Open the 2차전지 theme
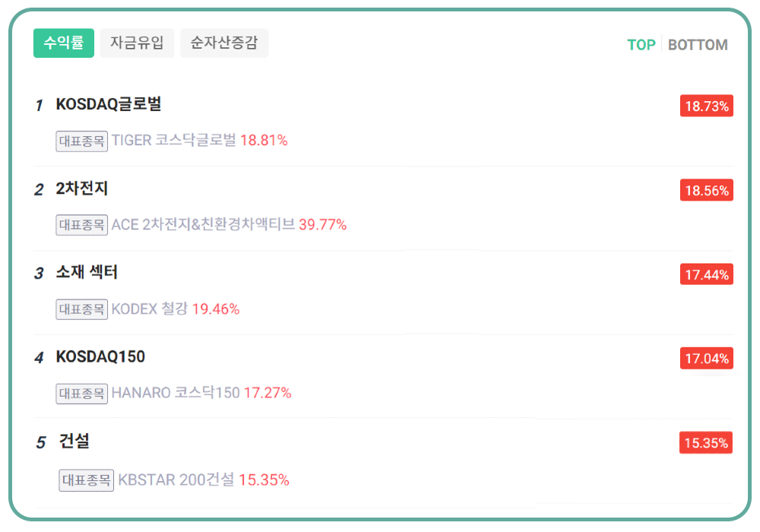This screenshot has width=760, height=532. [x=82, y=189]
